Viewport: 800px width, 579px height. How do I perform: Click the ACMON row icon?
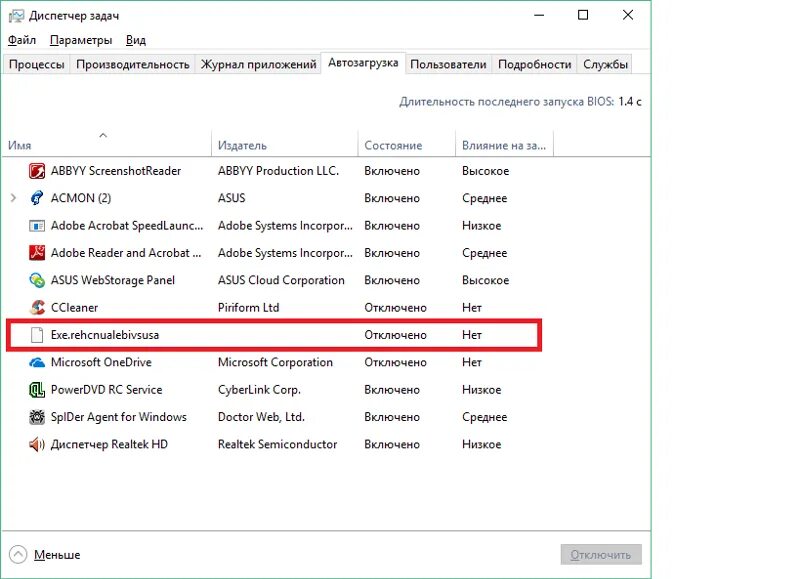click(37, 198)
